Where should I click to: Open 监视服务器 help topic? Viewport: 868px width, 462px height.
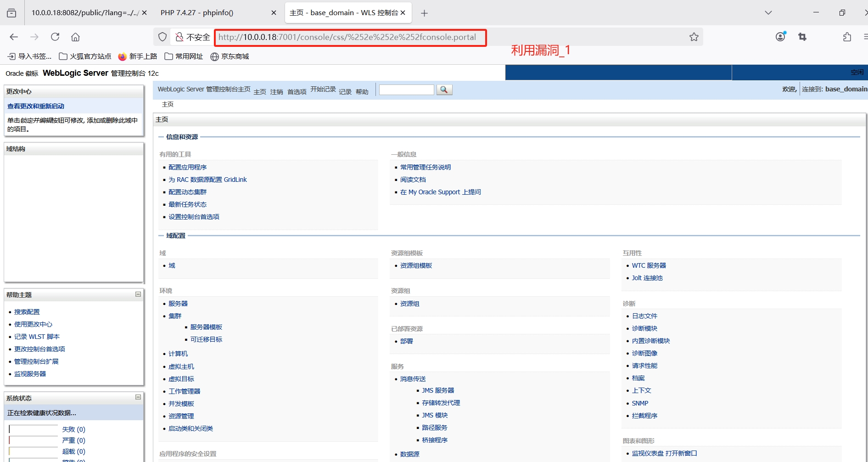[x=30, y=374]
